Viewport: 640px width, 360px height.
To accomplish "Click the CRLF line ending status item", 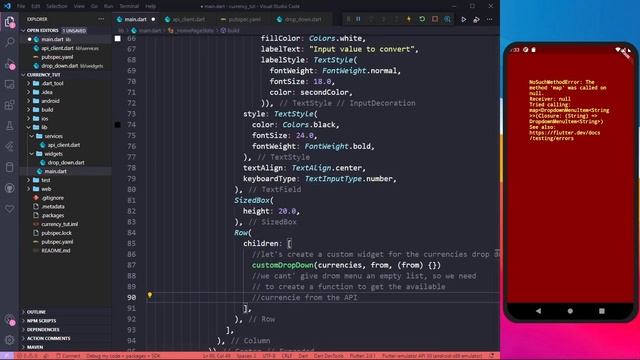I will [x=287, y=356].
